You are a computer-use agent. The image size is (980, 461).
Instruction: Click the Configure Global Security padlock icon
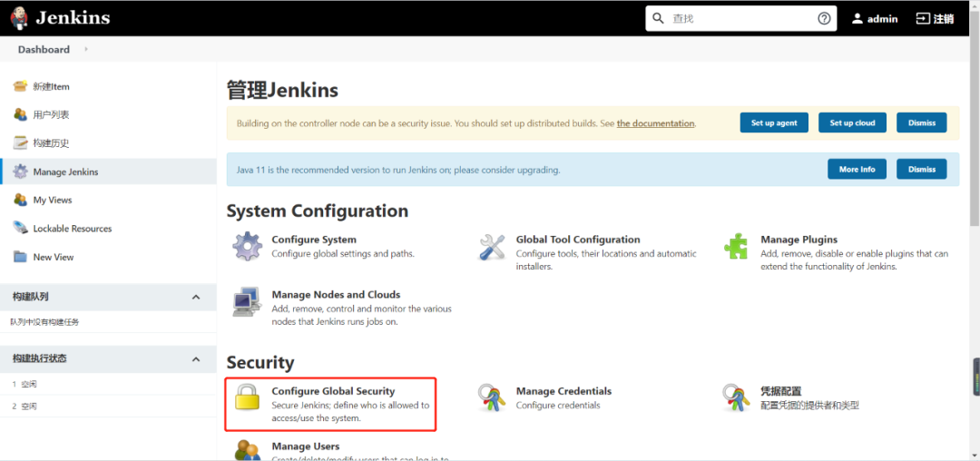[247, 397]
